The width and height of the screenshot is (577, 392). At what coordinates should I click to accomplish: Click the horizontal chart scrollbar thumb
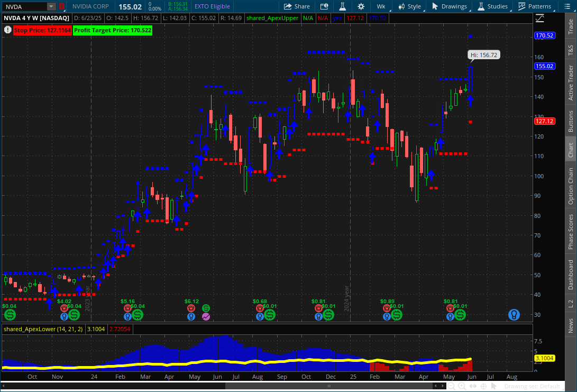click(x=329, y=386)
